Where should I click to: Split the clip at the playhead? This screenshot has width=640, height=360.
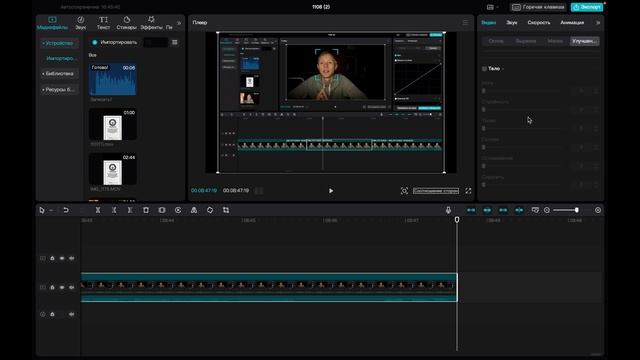[98, 210]
